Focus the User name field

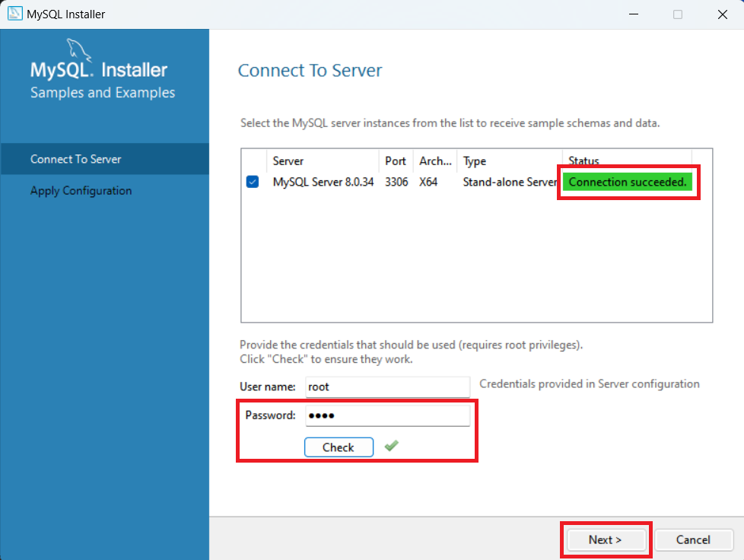(x=388, y=387)
